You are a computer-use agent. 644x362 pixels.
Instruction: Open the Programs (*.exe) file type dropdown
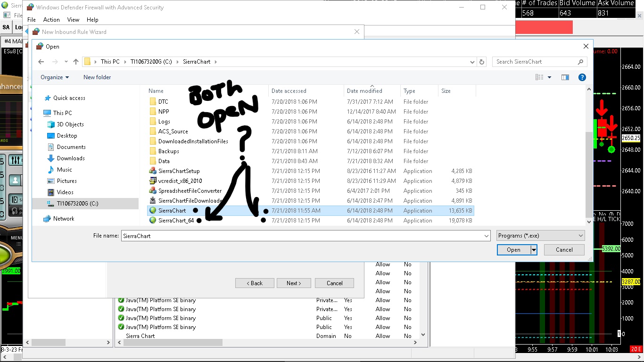[x=541, y=236]
